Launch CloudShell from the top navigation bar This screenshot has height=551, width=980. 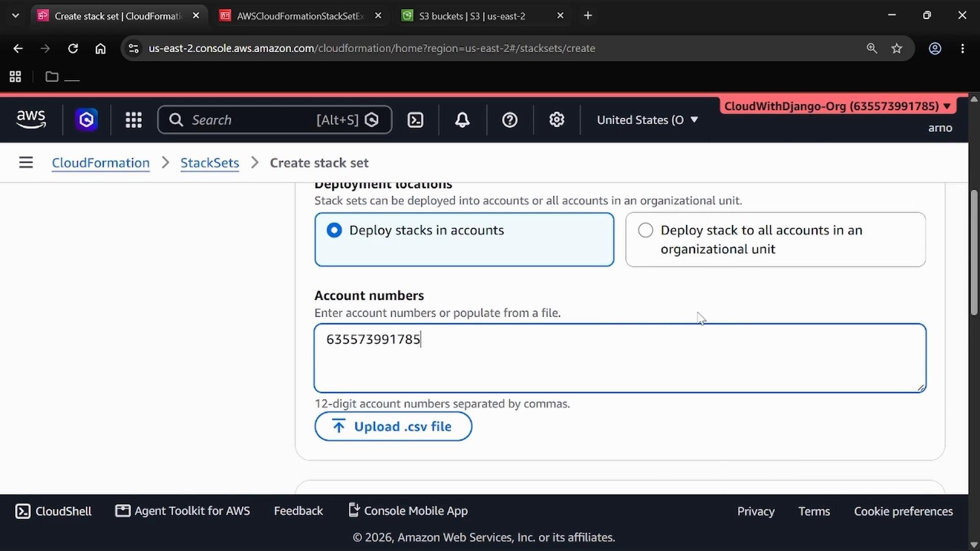point(415,120)
